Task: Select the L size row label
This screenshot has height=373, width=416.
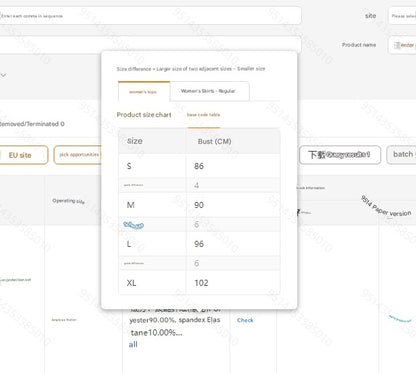Action: click(129, 244)
